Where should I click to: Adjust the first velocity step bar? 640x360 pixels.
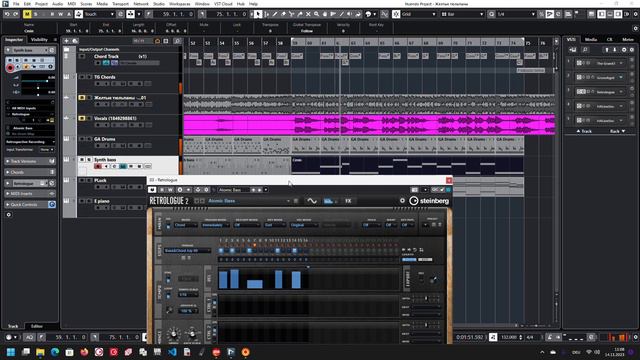tap(223, 280)
